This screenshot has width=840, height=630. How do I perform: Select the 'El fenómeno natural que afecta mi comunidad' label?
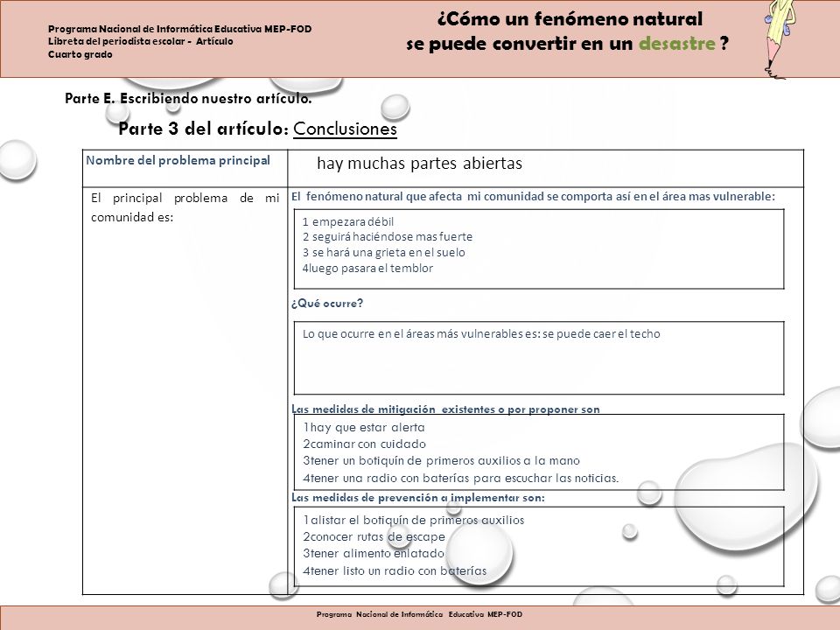click(x=533, y=197)
